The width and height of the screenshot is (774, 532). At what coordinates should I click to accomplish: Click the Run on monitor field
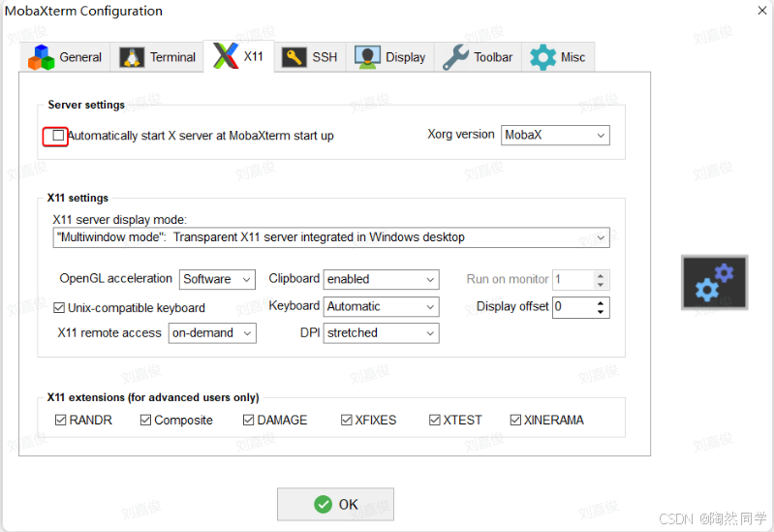[573, 280]
